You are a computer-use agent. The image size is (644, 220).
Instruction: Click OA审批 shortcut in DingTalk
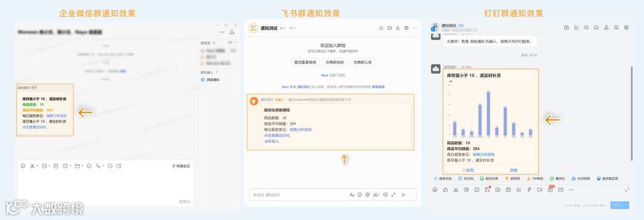tap(535, 178)
